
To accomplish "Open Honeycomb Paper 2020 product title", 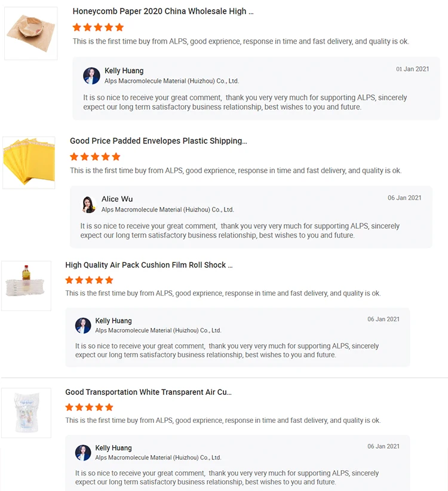I will click(x=162, y=11).
